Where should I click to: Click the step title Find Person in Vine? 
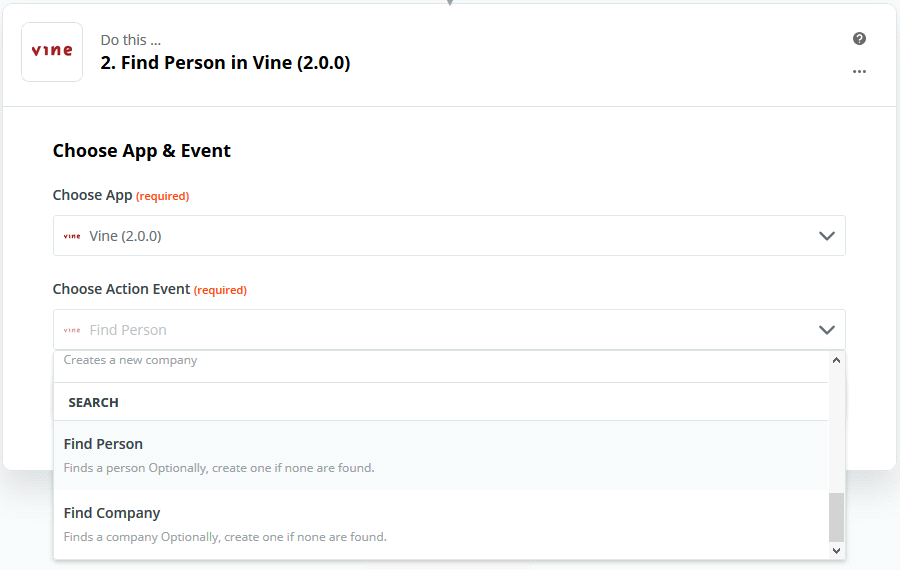(x=225, y=63)
